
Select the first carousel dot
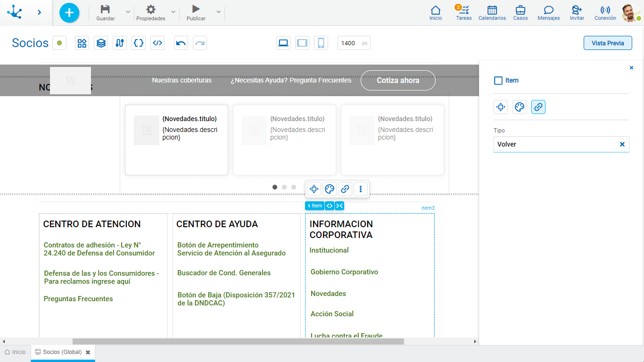(x=275, y=187)
